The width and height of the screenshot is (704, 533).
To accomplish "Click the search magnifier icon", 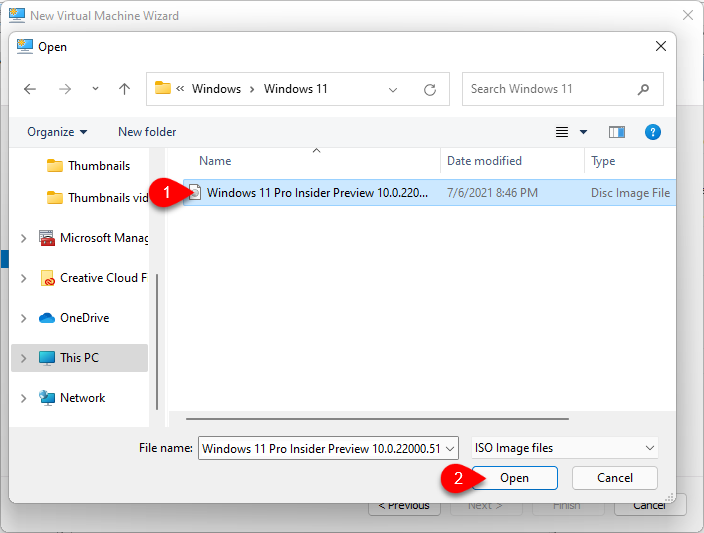I will click(643, 89).
